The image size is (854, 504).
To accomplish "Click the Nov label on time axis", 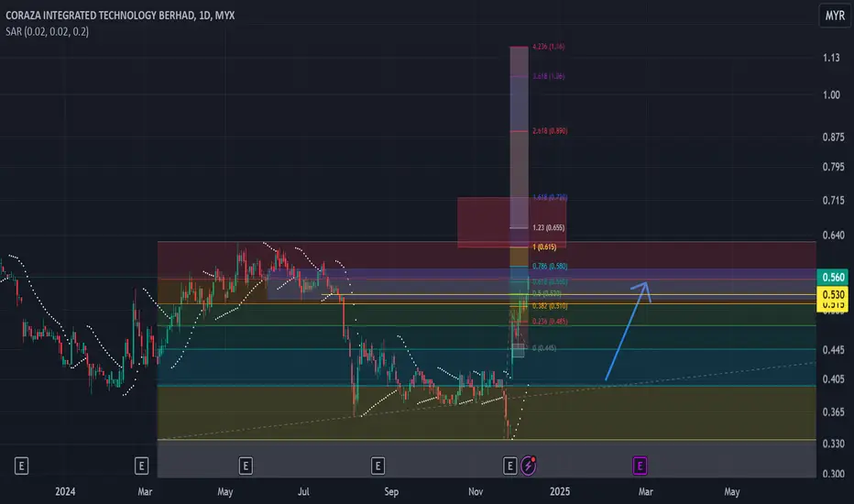I will click(476, 491).
